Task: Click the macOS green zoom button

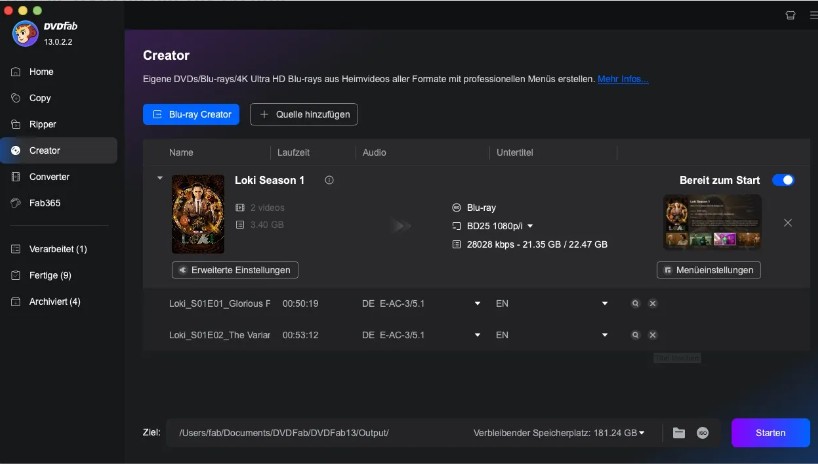Action: (x=37, y=10)
